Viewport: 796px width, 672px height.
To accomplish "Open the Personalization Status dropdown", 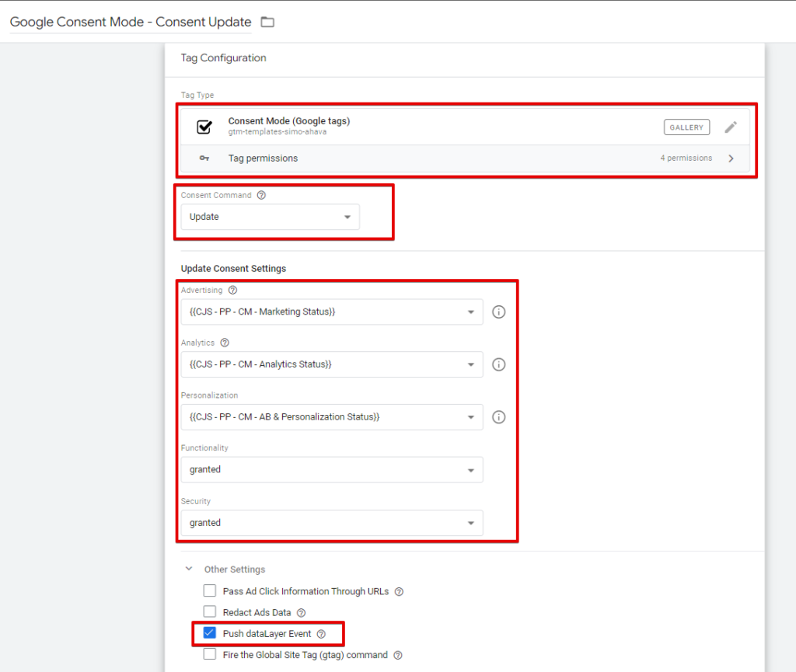I will (332, 417).
